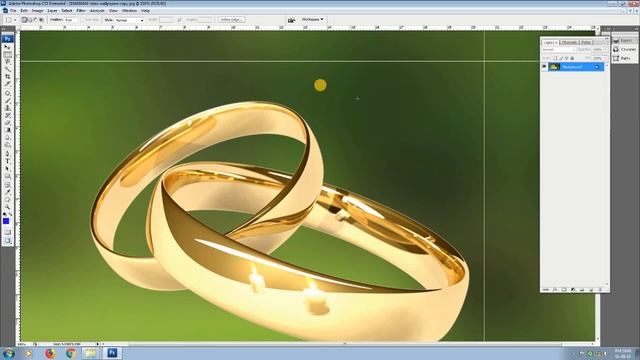Open the Window menu
The width and height of the screenshot is (640, 360).
(129, 11)
